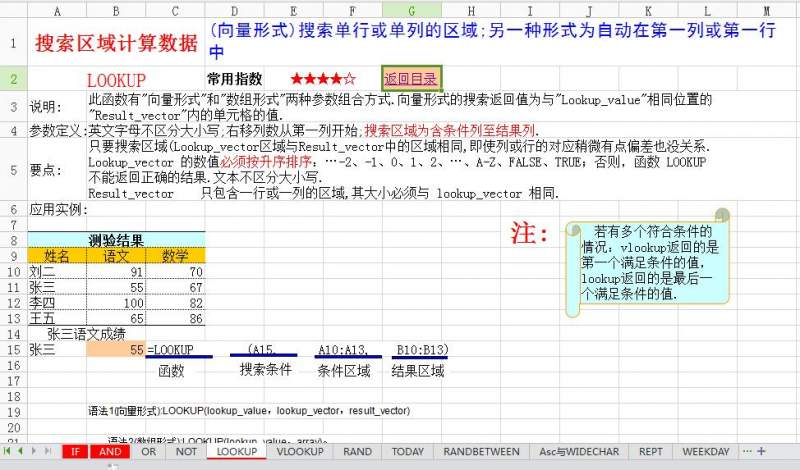Screen dimensions: 800x470
Task: Click the 测验结果 table header cell
Action: coord(116,240)
